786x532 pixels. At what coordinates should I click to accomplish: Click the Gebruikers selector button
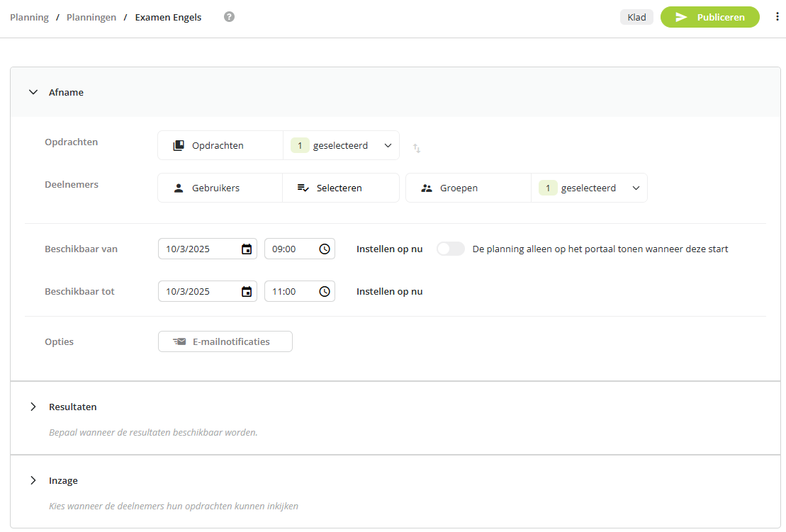coord(220,188)
